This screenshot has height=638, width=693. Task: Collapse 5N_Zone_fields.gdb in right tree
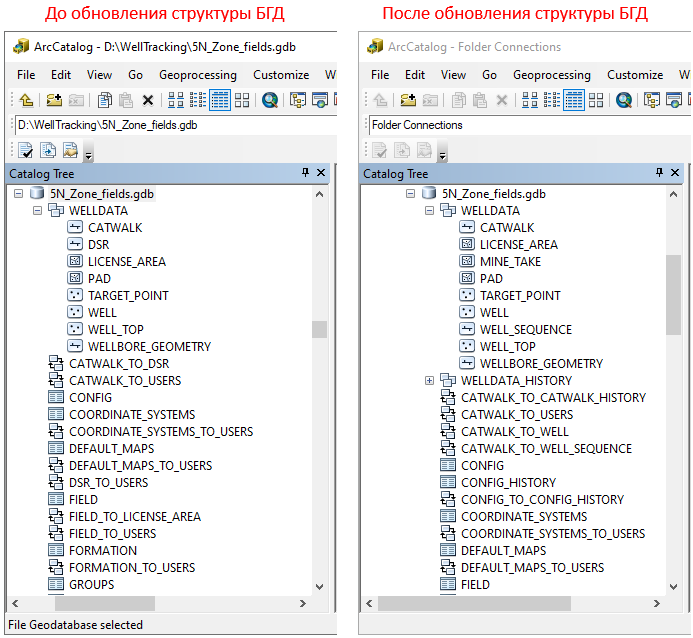coord(411,194)
